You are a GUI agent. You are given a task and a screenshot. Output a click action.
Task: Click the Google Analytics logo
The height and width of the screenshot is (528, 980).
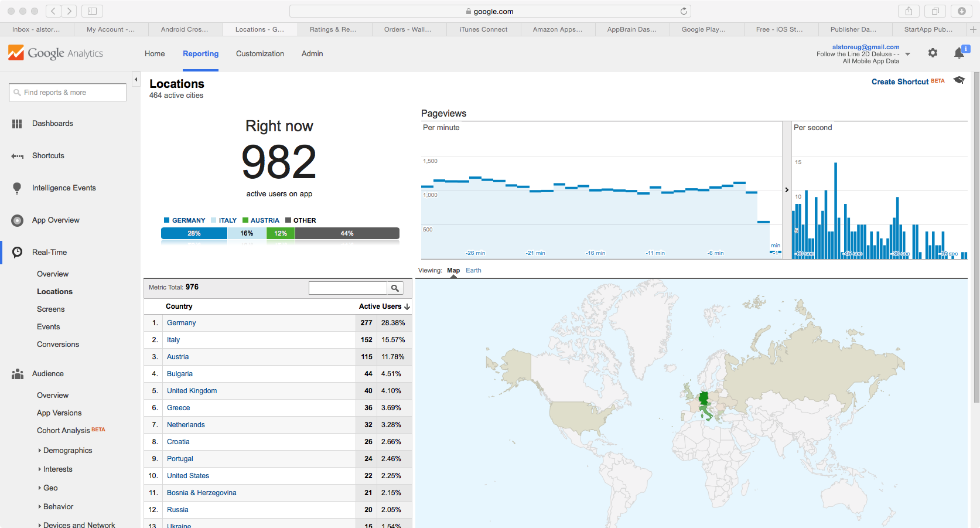[x=56, y=53]
